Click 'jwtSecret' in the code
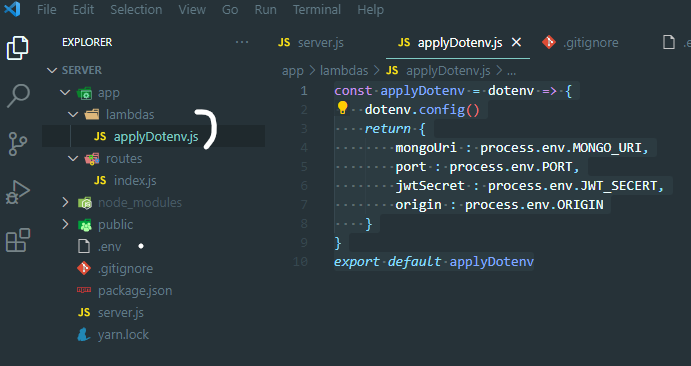Image resolution: width=691 pixels, height=366 pixels. click(430, 186)
